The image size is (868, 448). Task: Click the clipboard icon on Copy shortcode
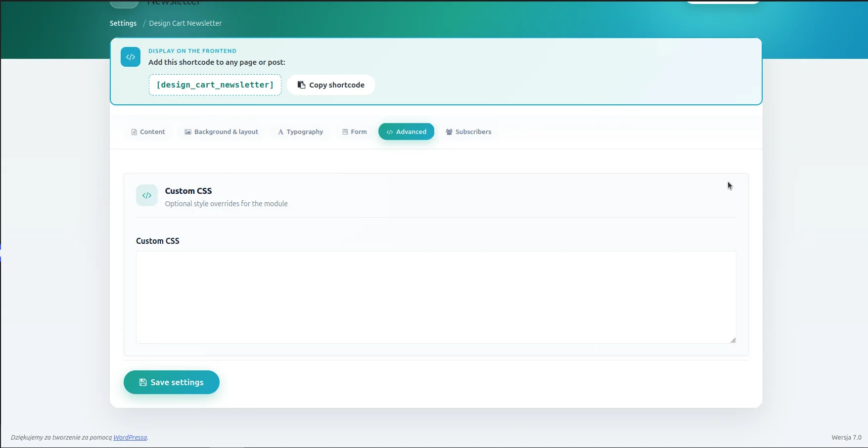coord(301,85)
